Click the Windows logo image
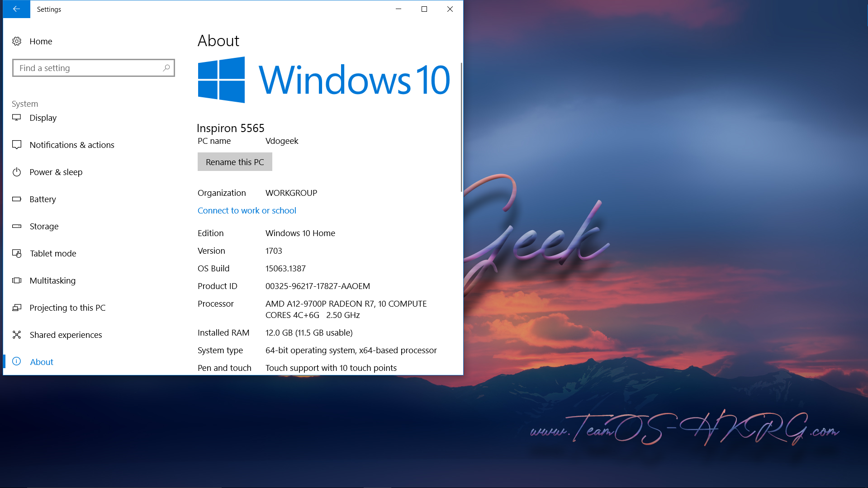 pos(221,80)
